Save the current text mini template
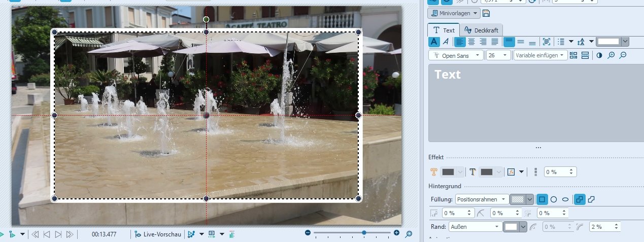 coord(486,13)
